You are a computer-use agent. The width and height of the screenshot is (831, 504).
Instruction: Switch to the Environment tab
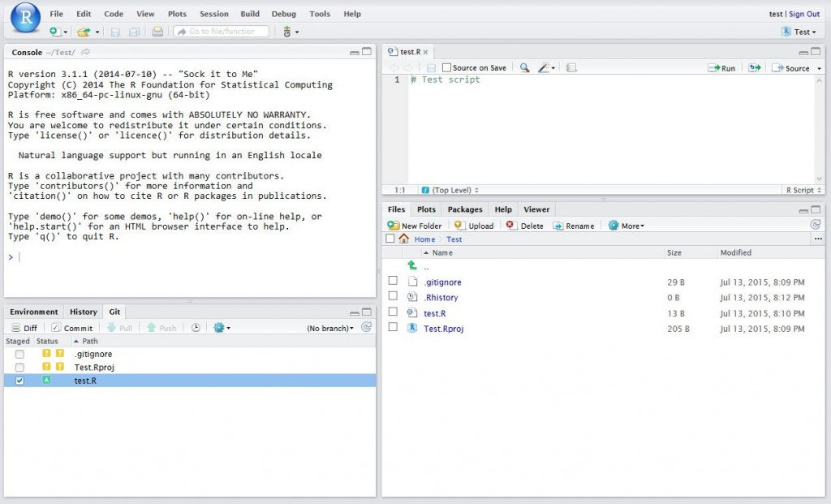pyautogui.click(x=33, y=312)
